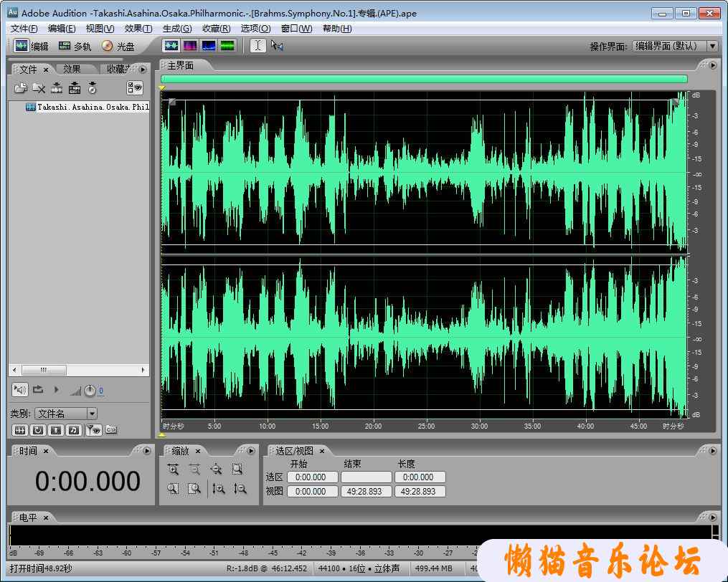Click the empty 选区 结束 field
728x582 pixels.
tap(367, 477)
